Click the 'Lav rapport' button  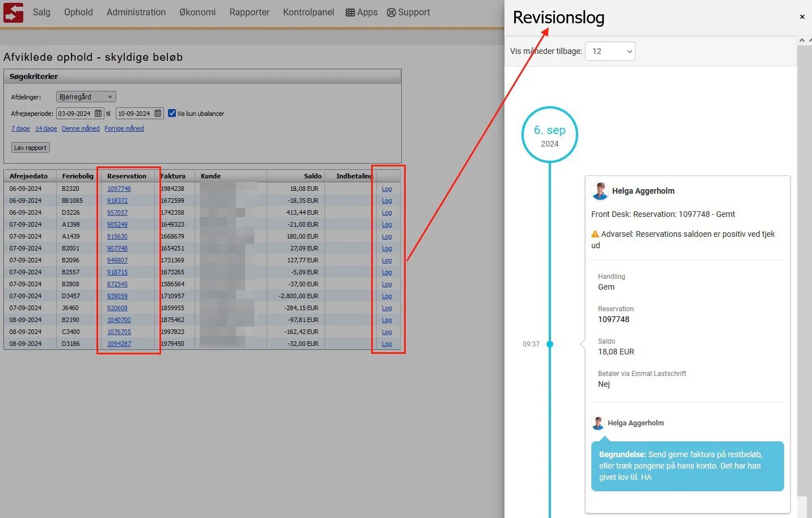[x=31, y=148]
